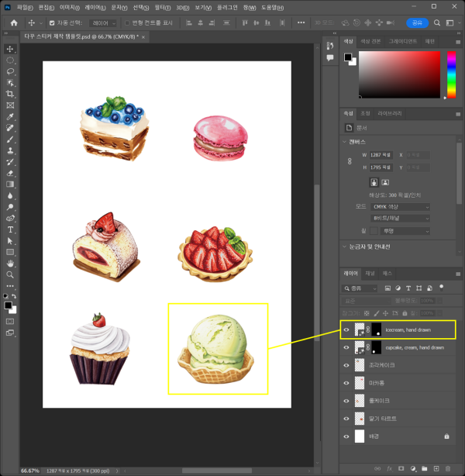Open the 필터 menu
465x476 pixels.
pos(163,8)
